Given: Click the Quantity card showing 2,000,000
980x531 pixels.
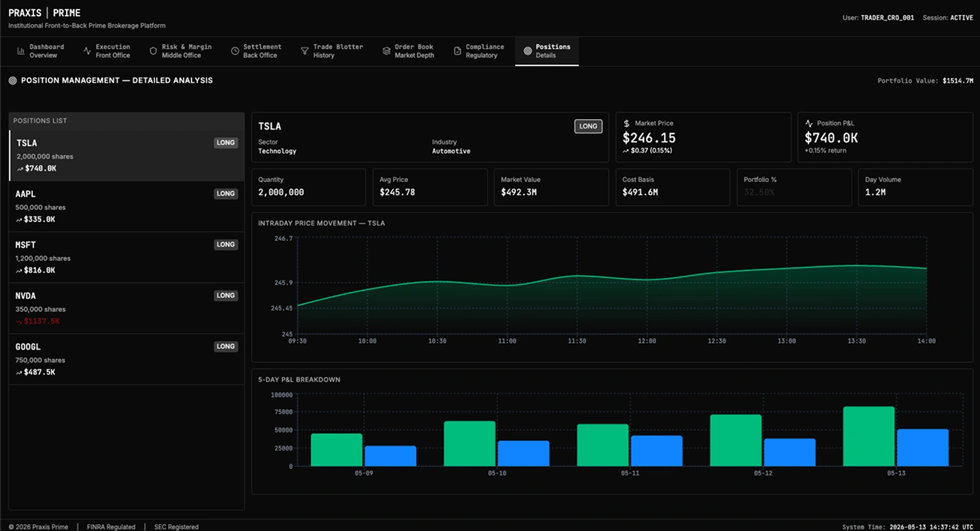Looking at the screenshot, I should pyautogui.click(x=309, y=187).
